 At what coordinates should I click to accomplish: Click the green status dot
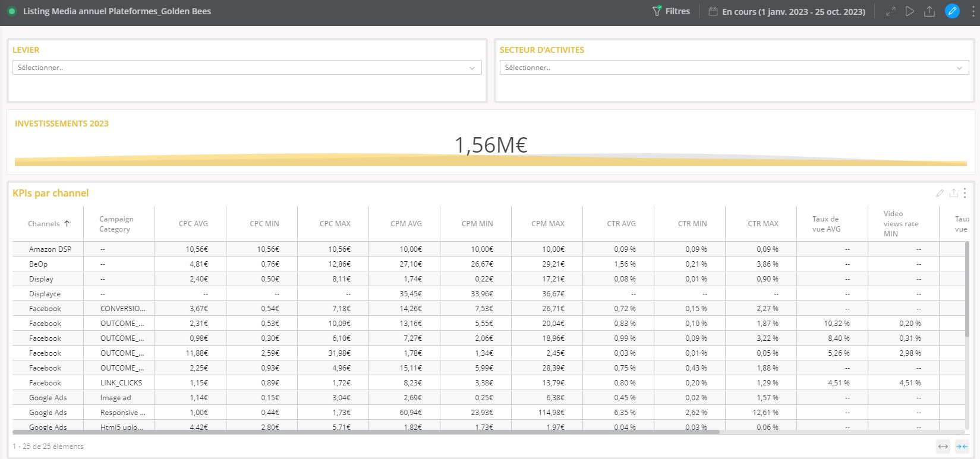pyautogui.click(x=11, y=11)
